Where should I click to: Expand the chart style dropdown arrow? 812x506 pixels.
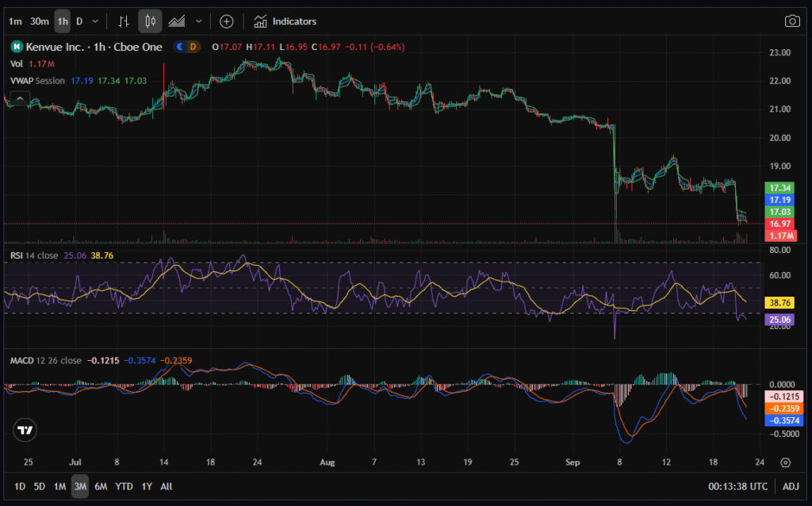pos(198,21)
